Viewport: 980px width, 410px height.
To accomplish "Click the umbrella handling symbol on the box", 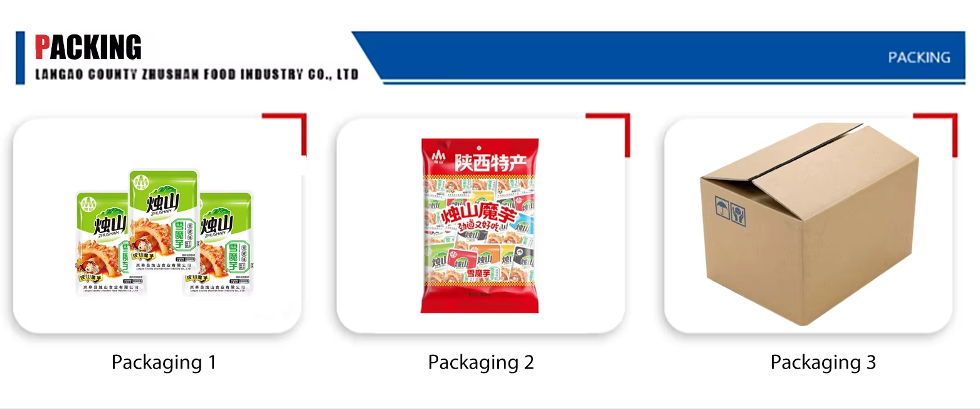I will [722, 206].
